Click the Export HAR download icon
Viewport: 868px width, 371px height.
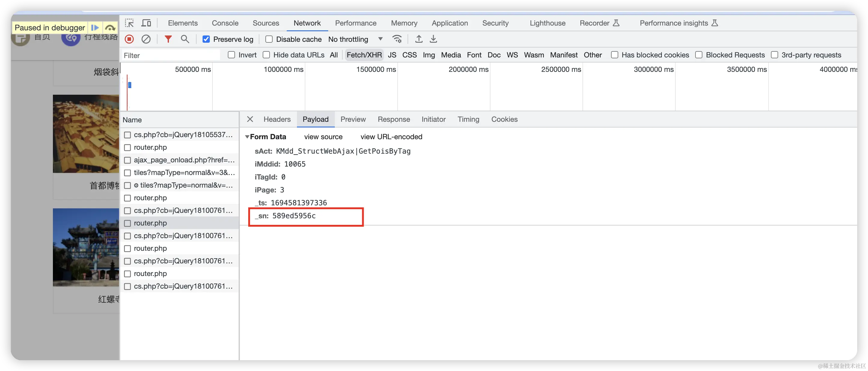tap(433, 39)
